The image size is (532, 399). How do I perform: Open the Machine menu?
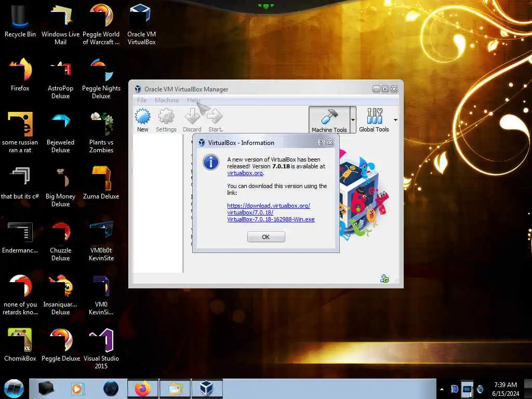click(x=167, y=100)
